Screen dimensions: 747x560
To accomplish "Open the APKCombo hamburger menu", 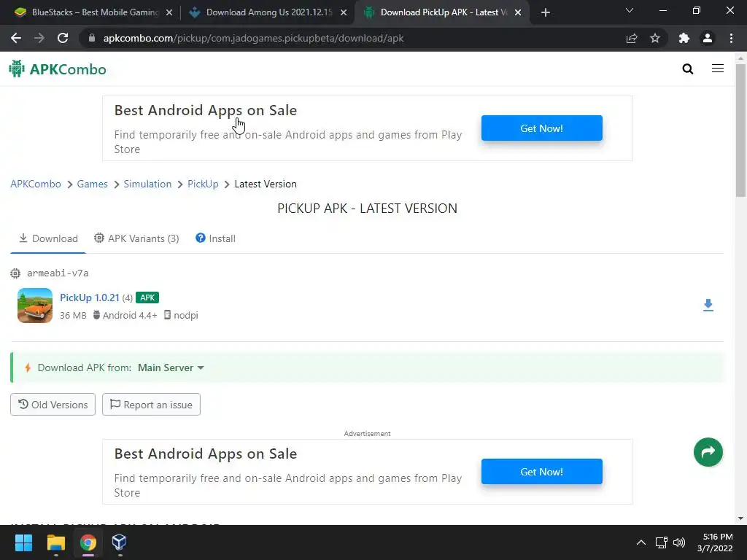I will [718, 69].
